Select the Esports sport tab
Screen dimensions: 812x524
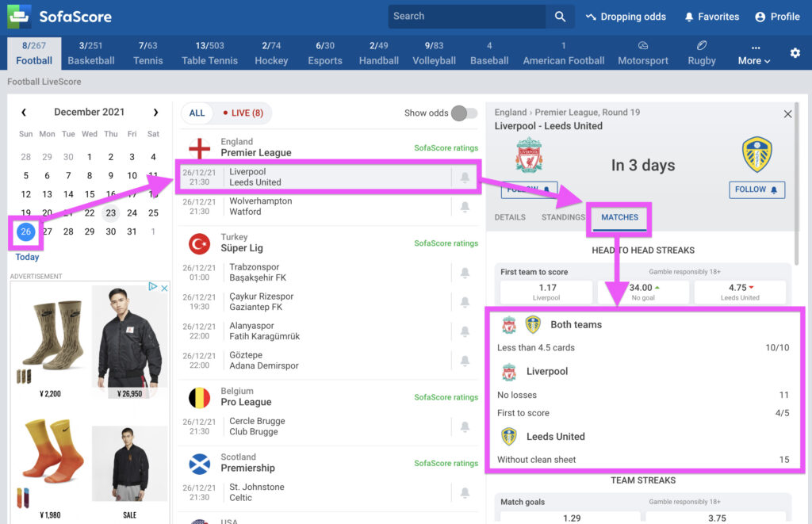[x=325, y=53]
